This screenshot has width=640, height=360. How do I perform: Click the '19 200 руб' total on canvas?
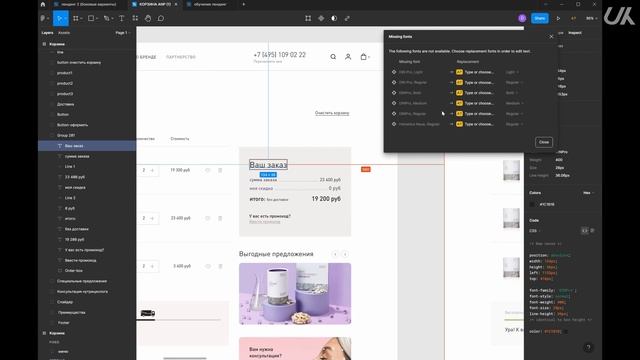(x=326, y=199)
